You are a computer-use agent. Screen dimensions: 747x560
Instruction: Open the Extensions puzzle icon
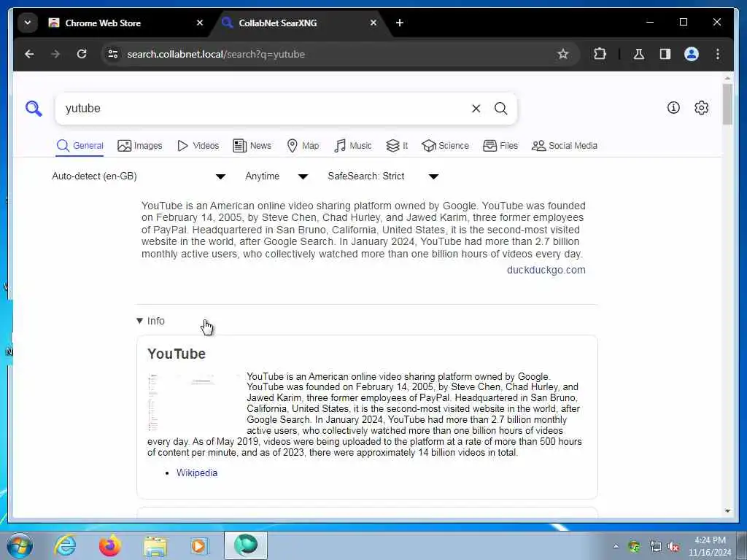click(600, 54)
